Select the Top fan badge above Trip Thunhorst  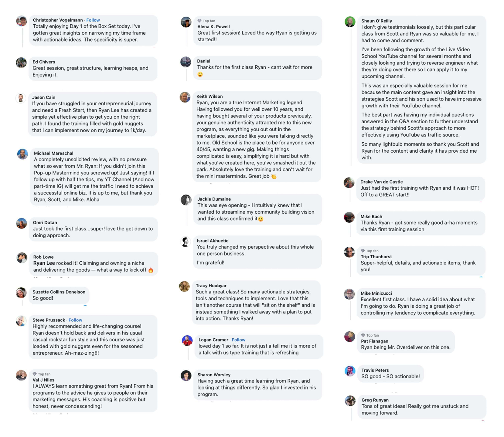pos(369,251)
